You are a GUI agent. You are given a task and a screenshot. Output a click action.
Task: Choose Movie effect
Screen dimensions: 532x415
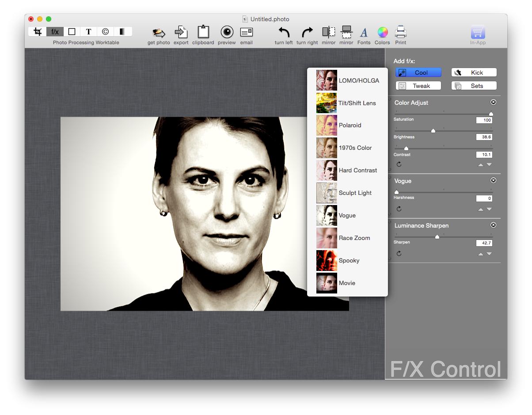348,283
